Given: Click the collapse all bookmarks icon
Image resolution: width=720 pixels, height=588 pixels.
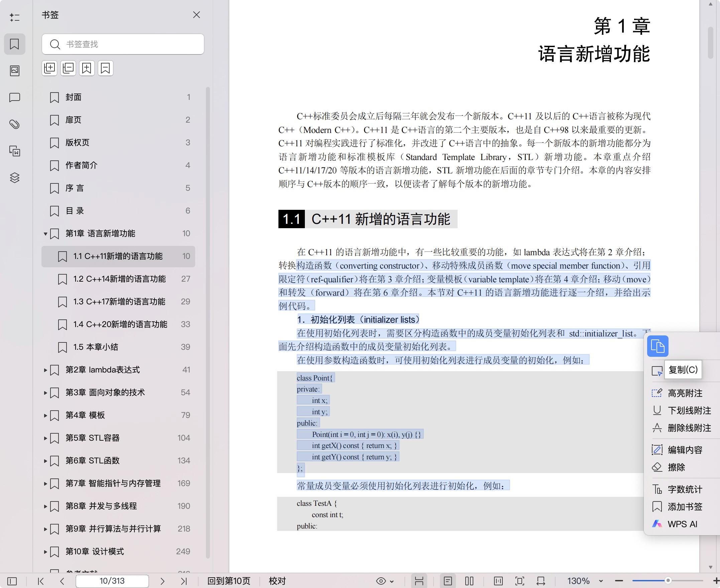Looking at the screenshot, I should pyautogui.click(x=68, y=68).
